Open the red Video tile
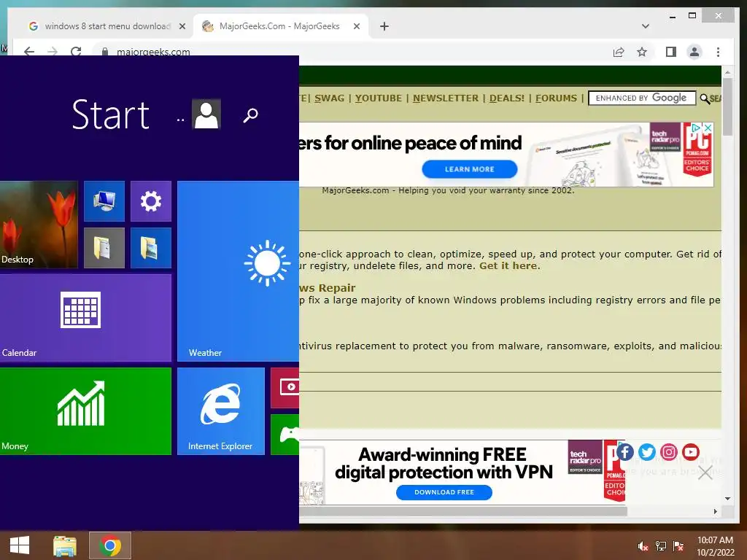The width and height of the screenshot is (747, 560). [x=285, y=388]
